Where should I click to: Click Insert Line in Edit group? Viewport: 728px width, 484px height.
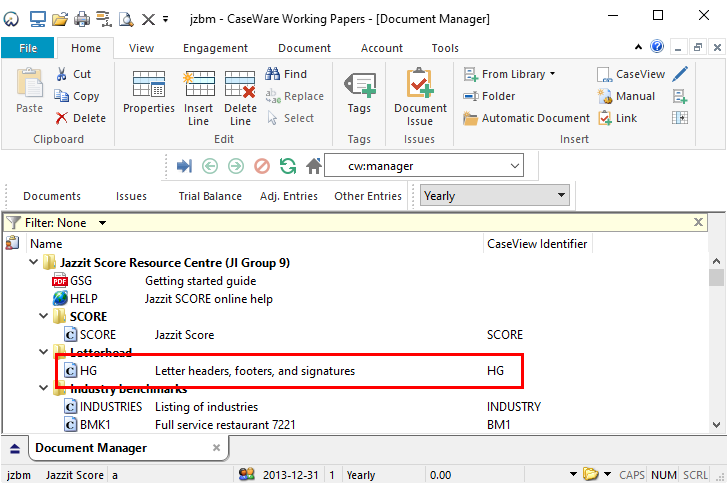click(x=198, y=98)
